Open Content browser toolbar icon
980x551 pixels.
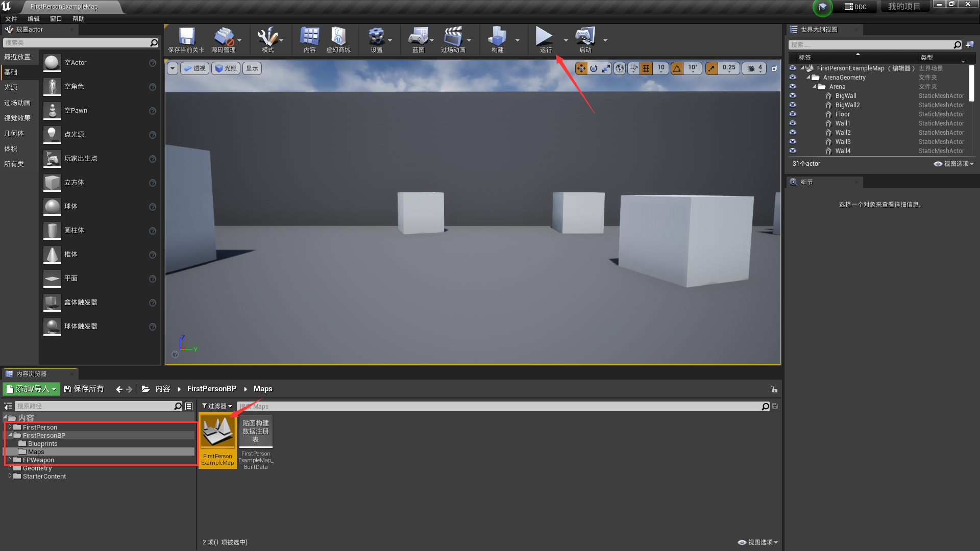coord(309,40)
